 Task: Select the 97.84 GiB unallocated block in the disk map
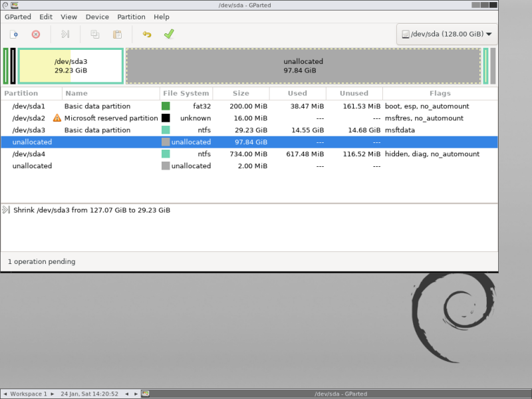pos(303,66)
